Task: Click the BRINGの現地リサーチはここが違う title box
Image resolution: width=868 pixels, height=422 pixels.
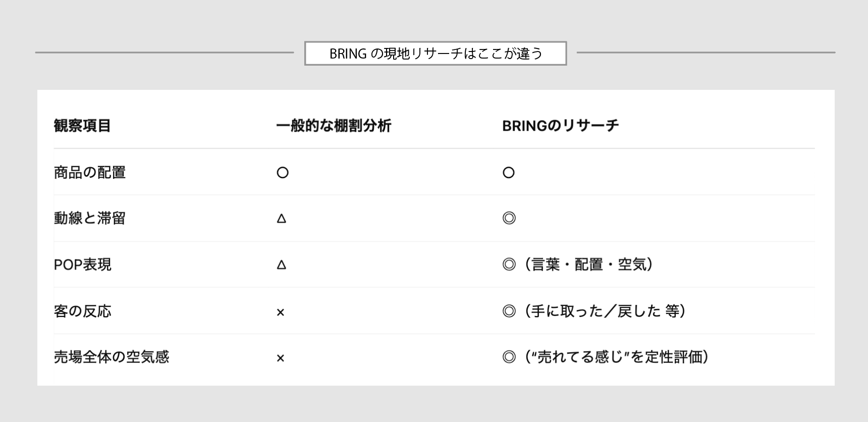Action: [x=436, y=54]
